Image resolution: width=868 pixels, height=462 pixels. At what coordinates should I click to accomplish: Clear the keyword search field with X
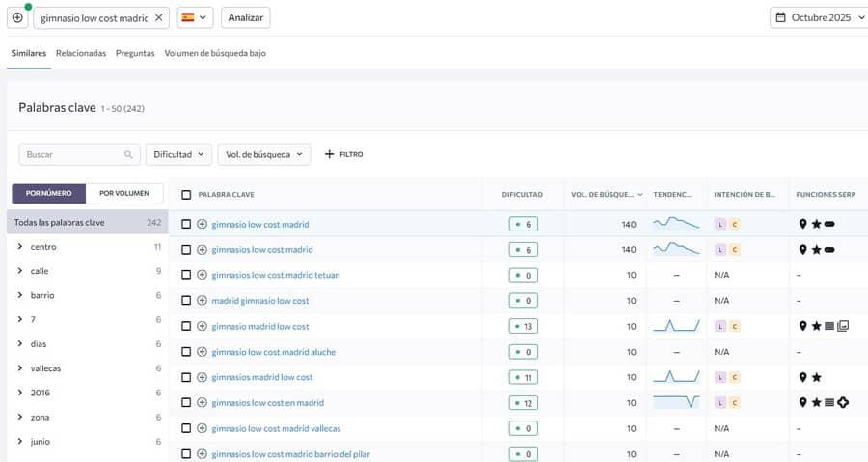click(158, 17)
